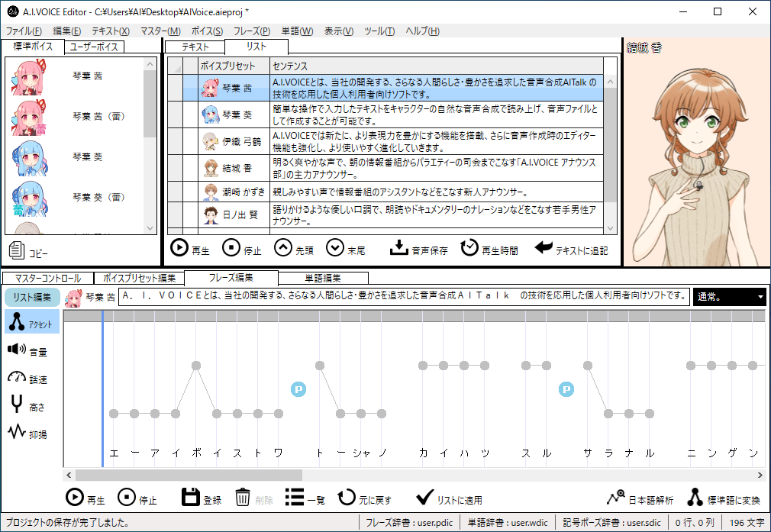This screenshot has height=532, width=771.
Task: Click high accent point above ト
Action: point(320,366)
